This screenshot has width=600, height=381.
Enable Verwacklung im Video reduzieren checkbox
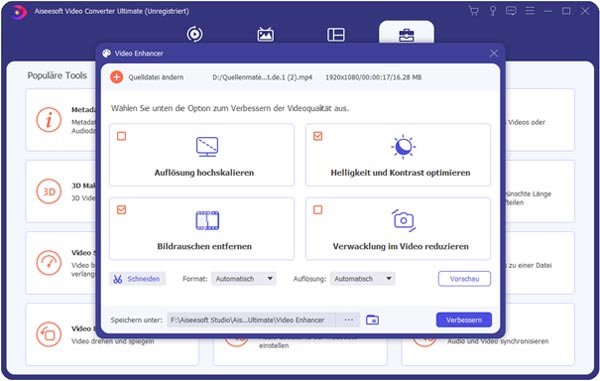point(318,209)
